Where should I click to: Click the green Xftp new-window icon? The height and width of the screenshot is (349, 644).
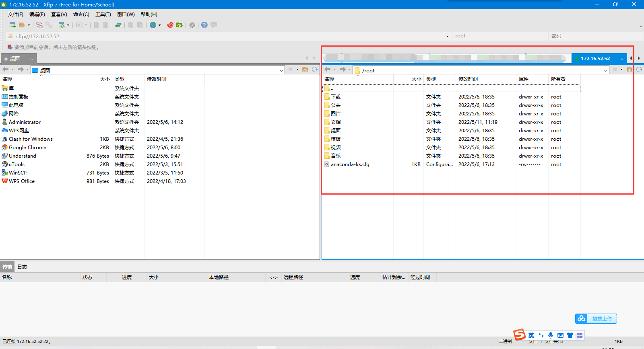[180, 25]
